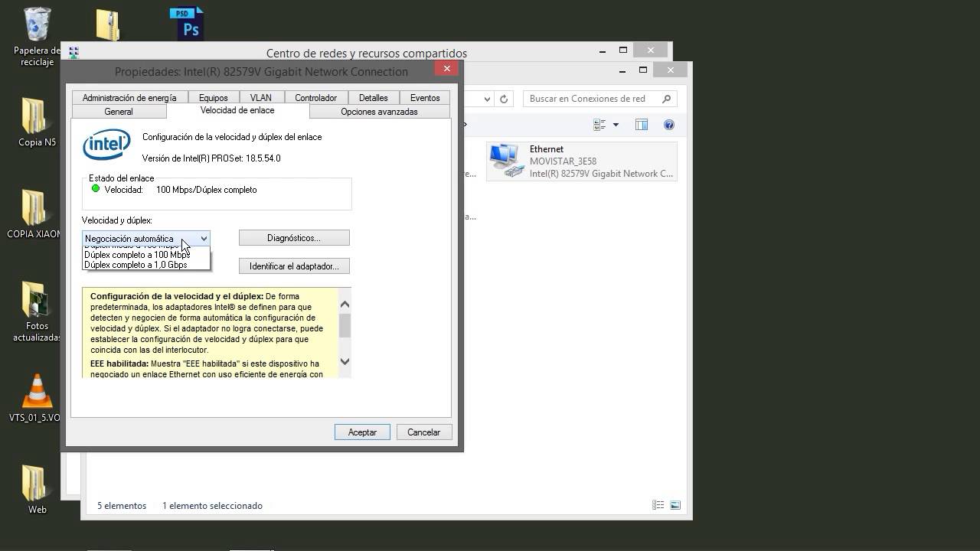Close the Intel properties dialog
Viewport: 980px width, 551px height.
[x=446, y=68]
